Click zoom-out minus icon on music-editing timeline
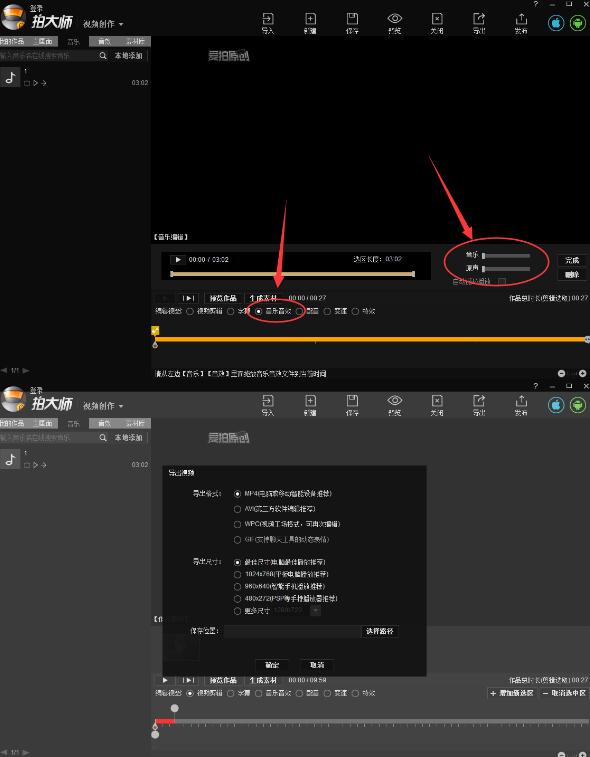The image size is (590, 757). click(x=562, y=373)
